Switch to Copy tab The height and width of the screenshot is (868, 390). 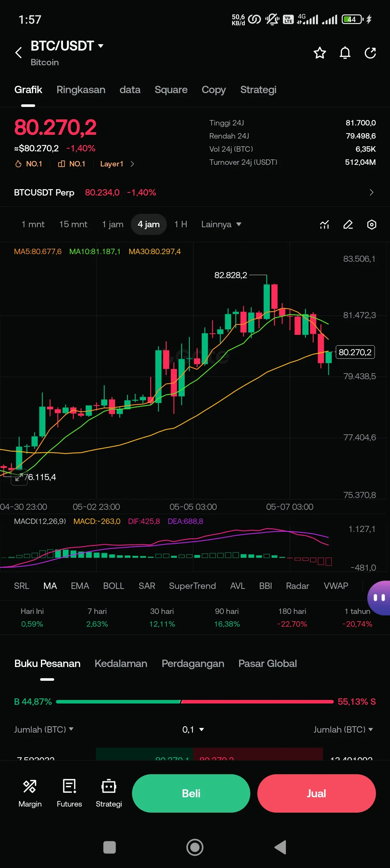[x=214, y=90]
